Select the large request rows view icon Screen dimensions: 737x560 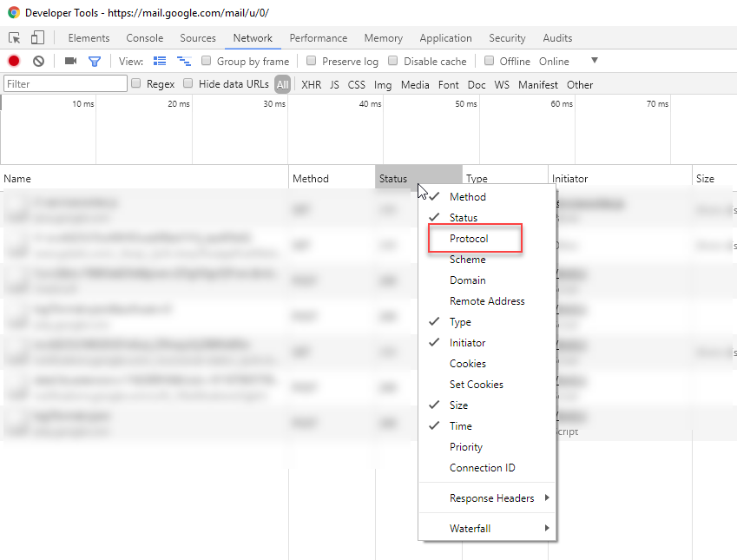[159, 61]
